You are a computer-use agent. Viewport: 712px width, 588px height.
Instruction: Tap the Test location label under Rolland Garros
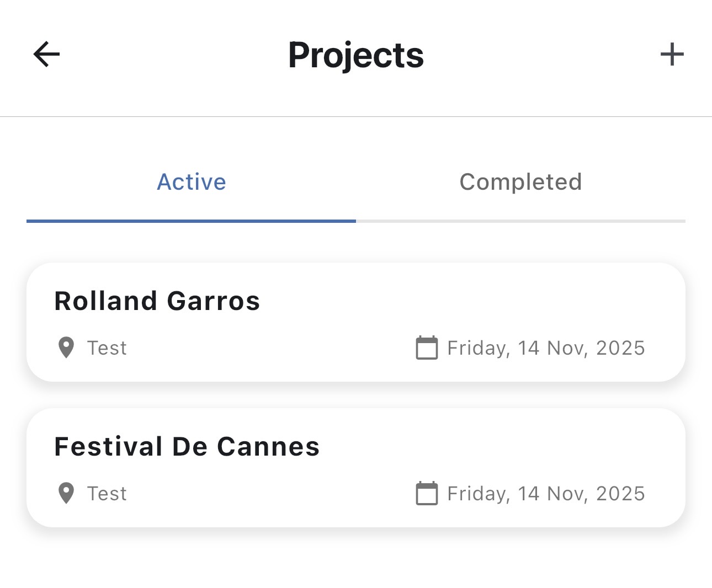(x=107, y=348)
